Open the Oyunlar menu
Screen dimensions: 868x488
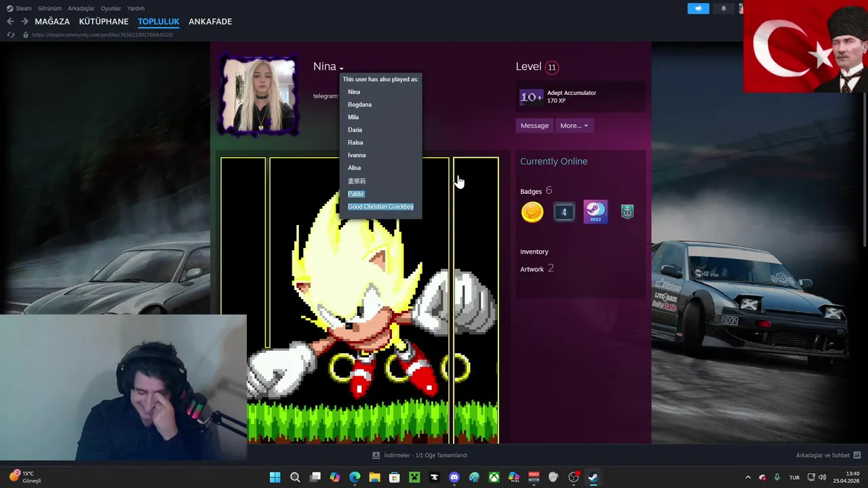click(111, 8)
